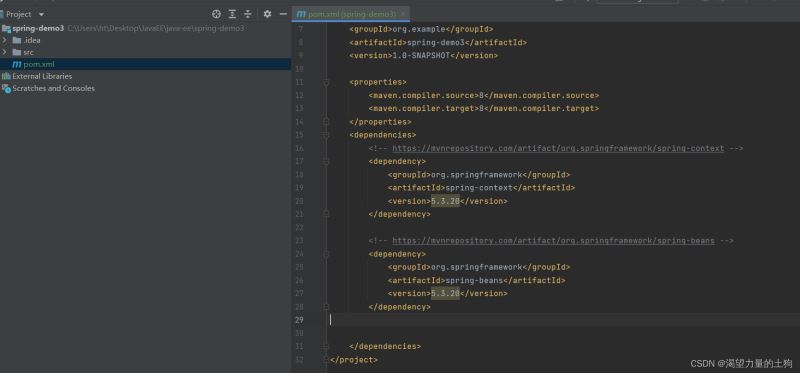
Task: Click the 1.0-SNAPSHOT version line
Action: (423, 56)
